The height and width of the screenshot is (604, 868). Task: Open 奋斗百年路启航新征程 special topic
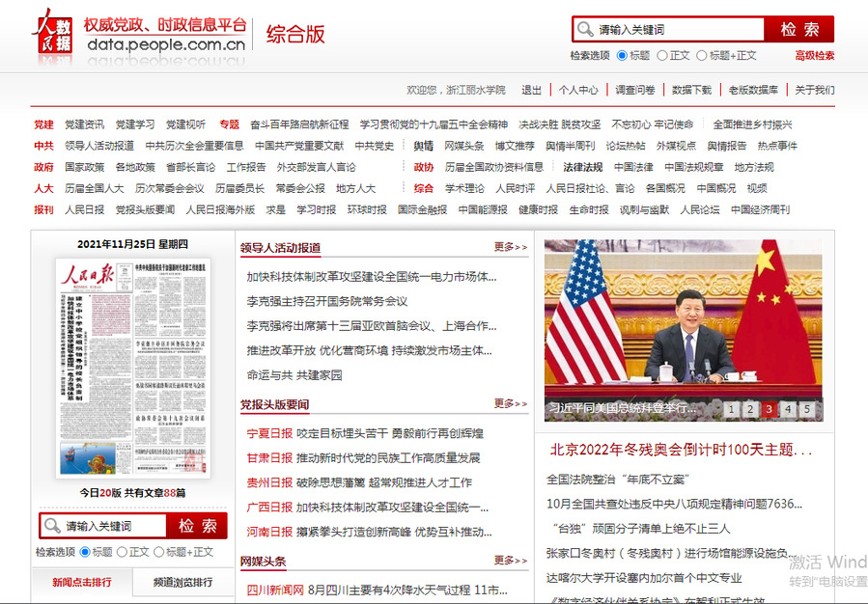(299, 124)
